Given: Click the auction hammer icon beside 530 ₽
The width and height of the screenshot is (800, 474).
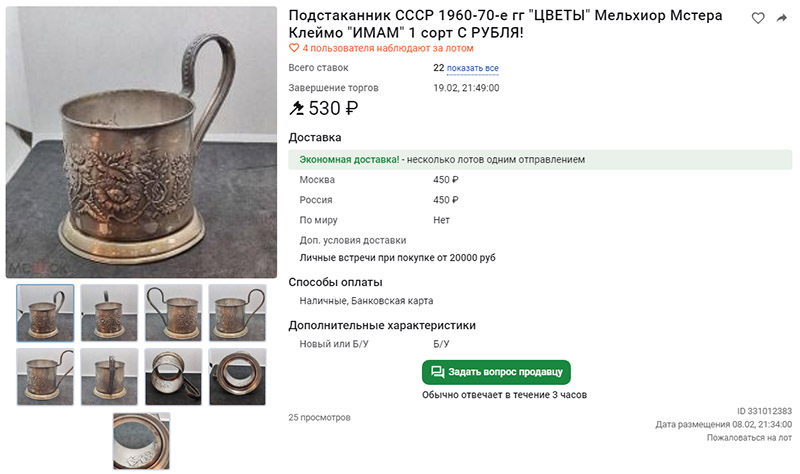Looking at the screenshot, I should click(296, 108).
